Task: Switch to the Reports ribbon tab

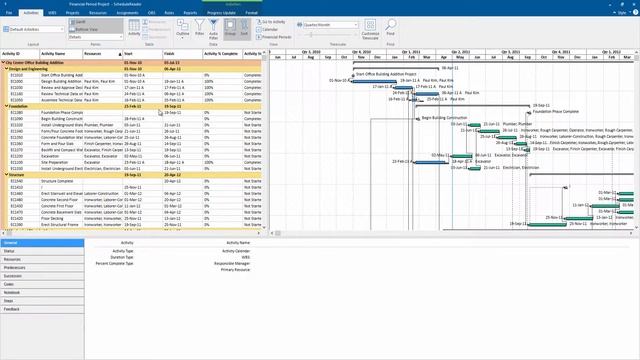Action: pyautogui.click(x=190, y=13)
